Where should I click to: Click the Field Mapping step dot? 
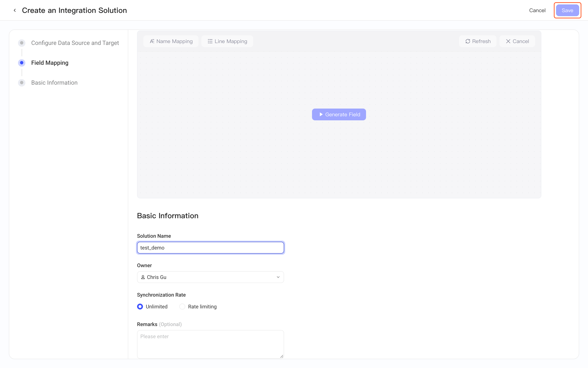coord(22,63)
